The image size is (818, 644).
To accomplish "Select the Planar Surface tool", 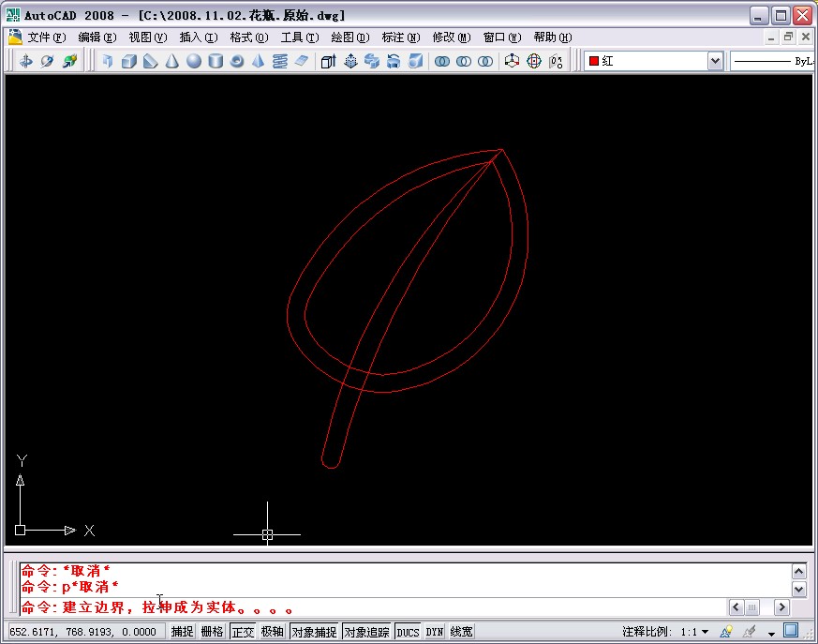I will point(302,61).
